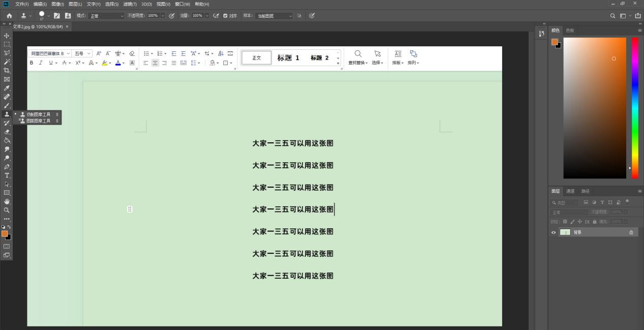Image resolution: width=644 pixels, height=330 pixels.
Task: Toggle lock transparent pixels in Layers
Action: 565,222
